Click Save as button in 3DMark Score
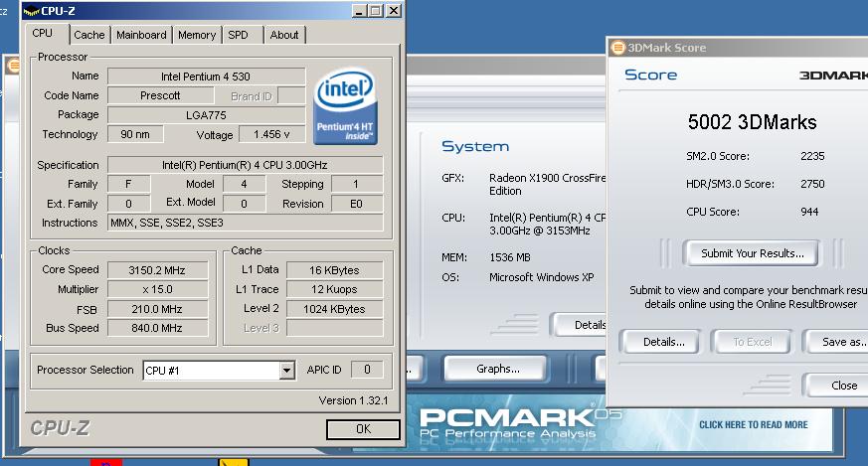 click(836, 342)
